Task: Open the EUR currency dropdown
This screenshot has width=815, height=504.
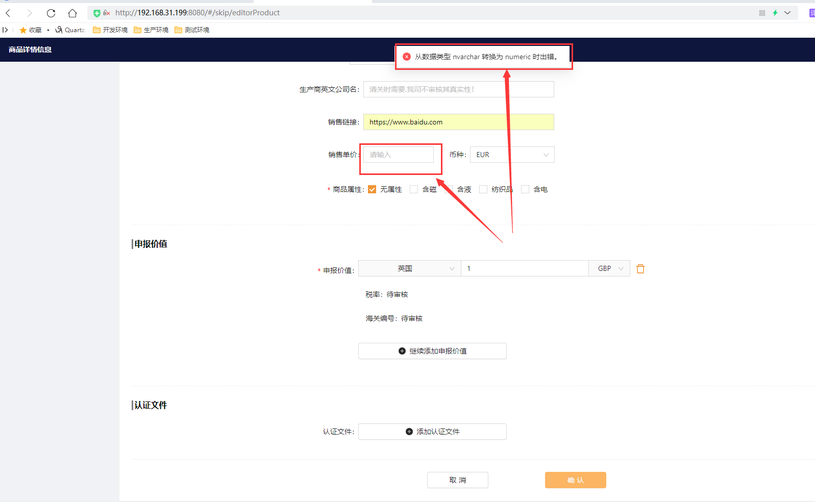Action: click(512, 155)
